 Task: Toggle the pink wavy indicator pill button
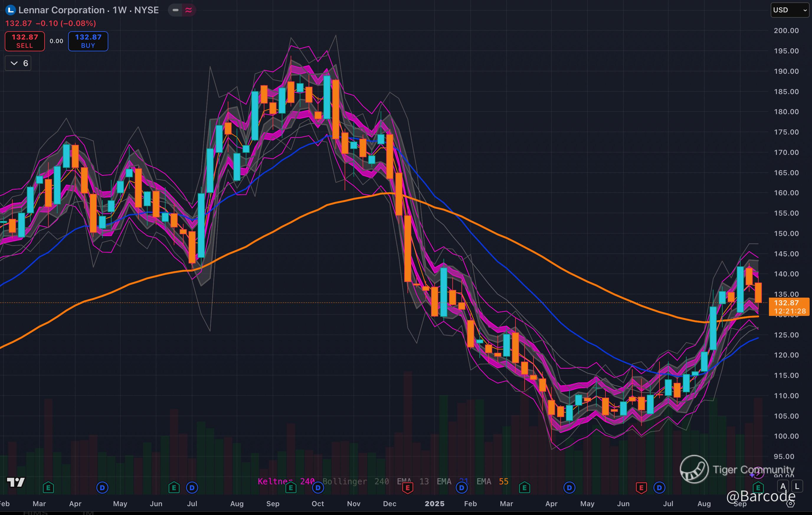click(189, 10)
